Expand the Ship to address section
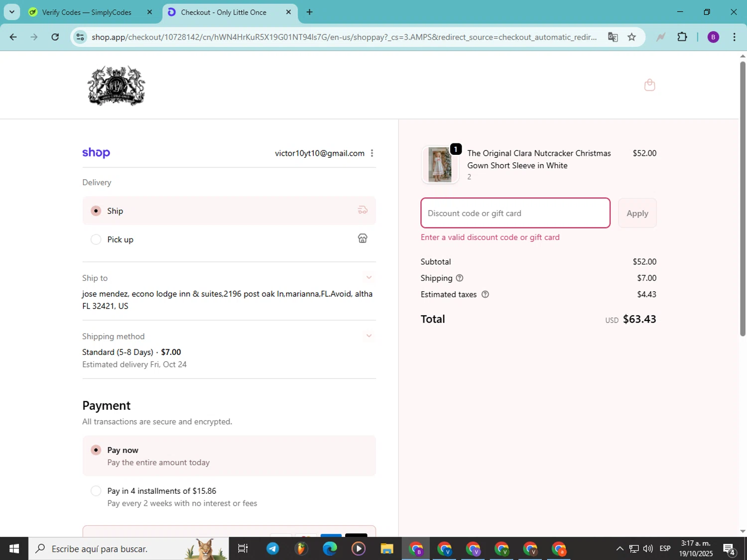The height and width of the screenshot is (560, 747). click(x=369, y=278)
